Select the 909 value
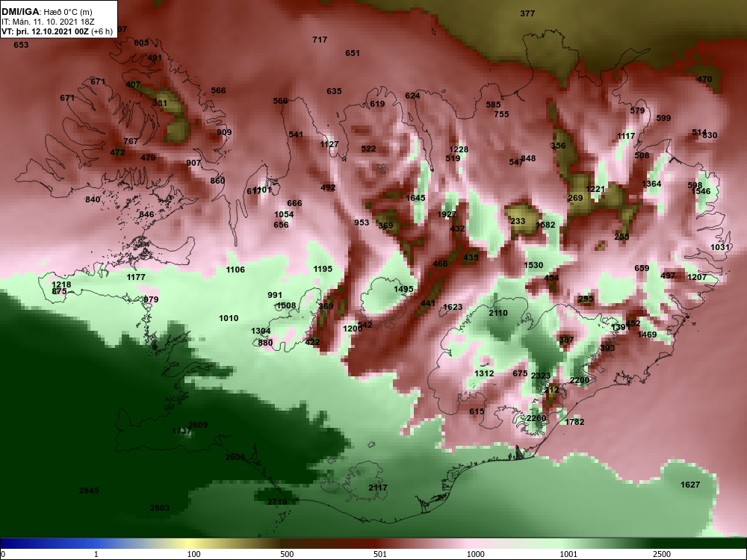Screen dimensions: 747x560 pos(224,132)
